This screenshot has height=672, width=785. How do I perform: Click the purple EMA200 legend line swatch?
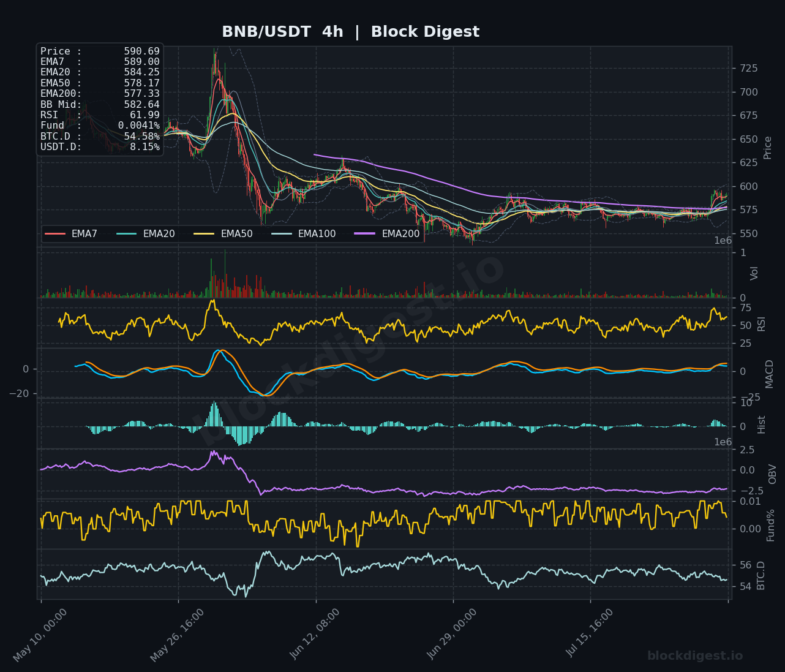point(365,233)
